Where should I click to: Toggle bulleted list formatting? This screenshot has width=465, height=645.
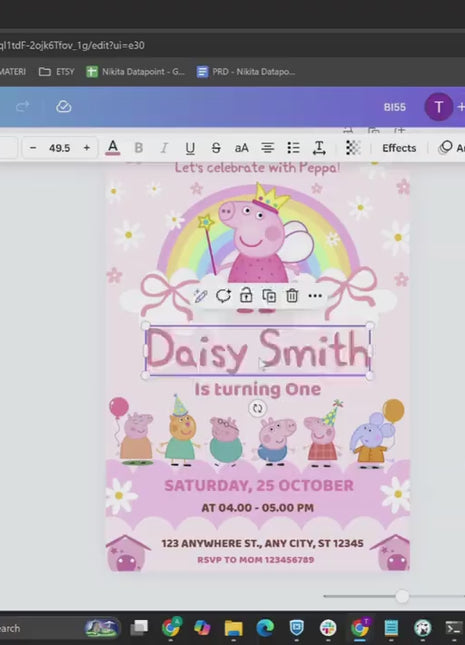tap(293, 148)
